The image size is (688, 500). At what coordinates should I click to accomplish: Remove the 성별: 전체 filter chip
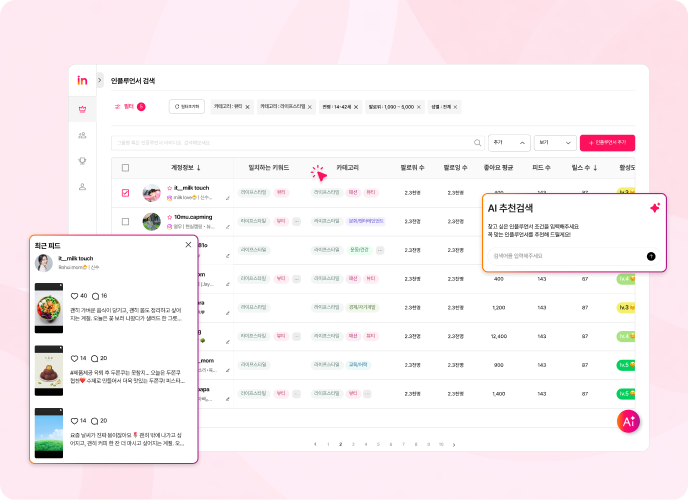point(455,107)
